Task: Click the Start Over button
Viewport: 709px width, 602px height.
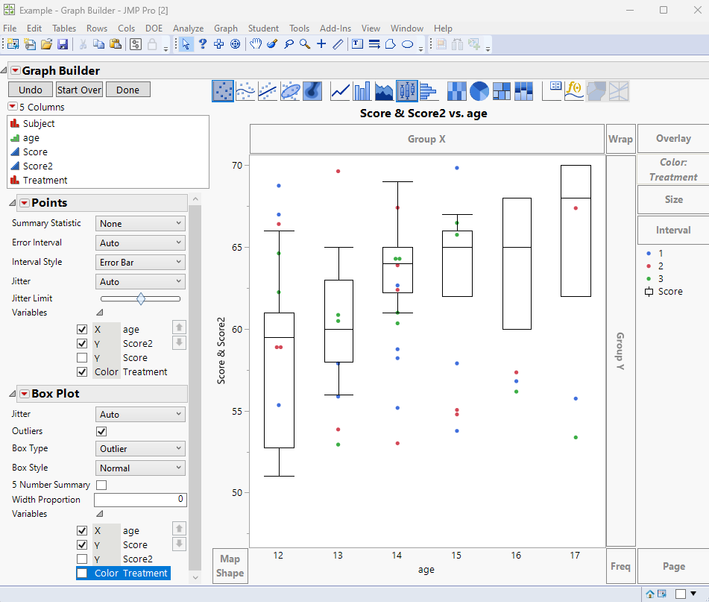Action: coord(79,90)
